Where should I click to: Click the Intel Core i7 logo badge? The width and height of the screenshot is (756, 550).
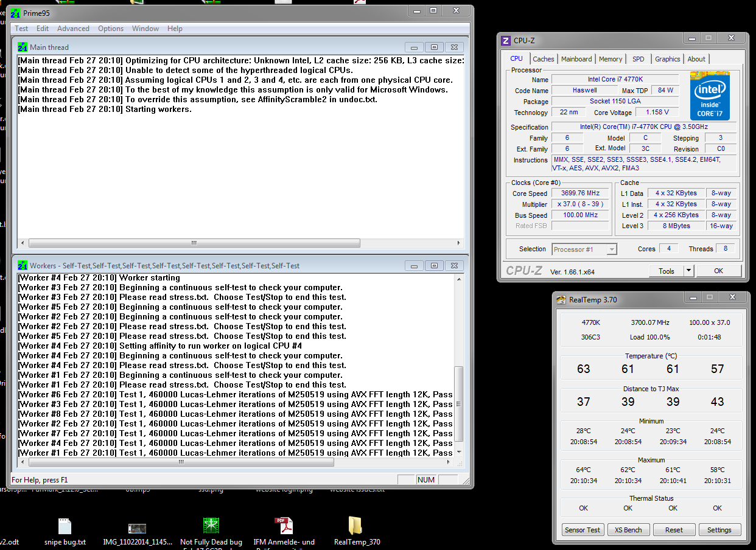710,96
